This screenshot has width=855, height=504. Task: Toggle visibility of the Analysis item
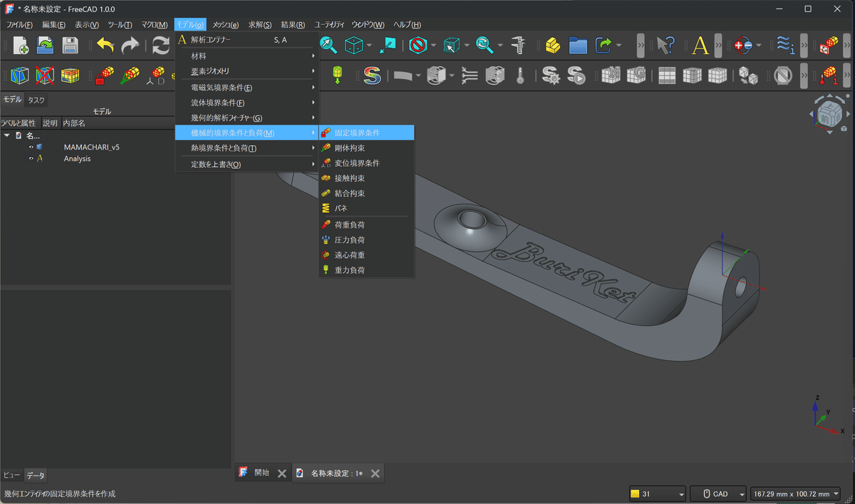click(x=31, y=159)
